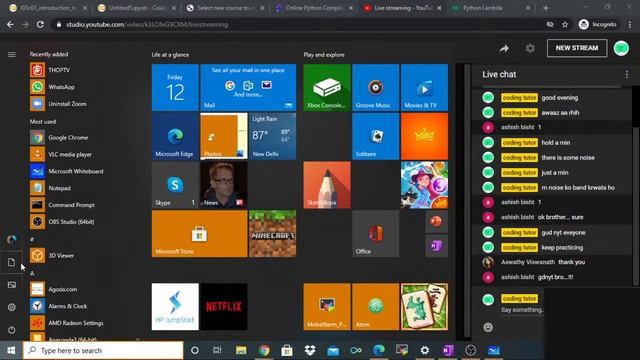Viewport: 640px width, 360px height.
Task: Open the Friday 12 calendar tile
Action: coord(175,87)
